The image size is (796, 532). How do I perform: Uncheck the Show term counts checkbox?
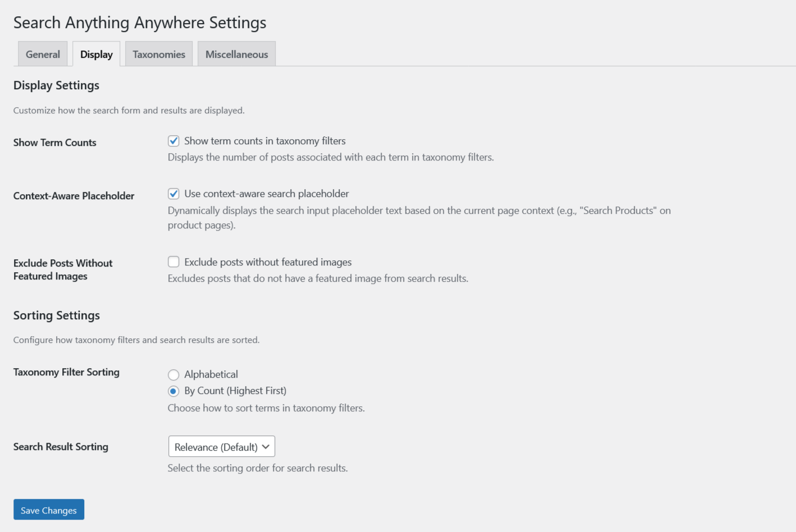point(173,141)
